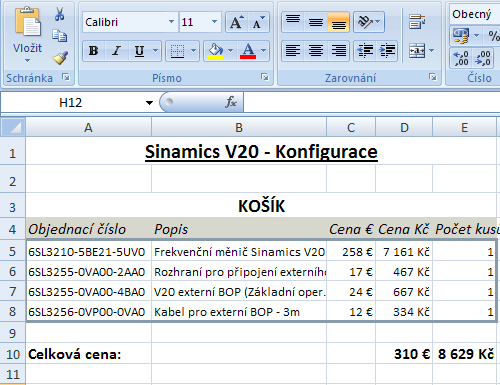This screenshot has height=385, width=500.
Task: Click the Objednací číslo header cell
Action: tap(88, 229)
